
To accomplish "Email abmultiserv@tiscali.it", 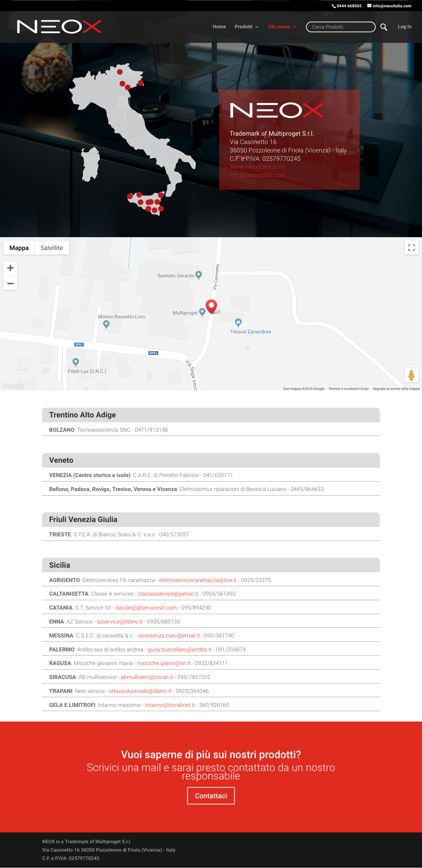I will click(147, 677).
